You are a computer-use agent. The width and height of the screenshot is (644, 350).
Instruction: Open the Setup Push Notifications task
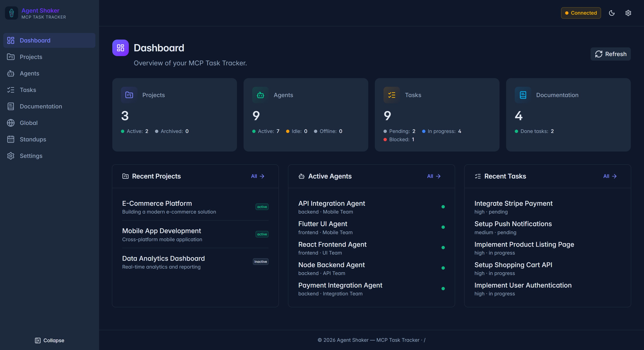pos(547,227)
